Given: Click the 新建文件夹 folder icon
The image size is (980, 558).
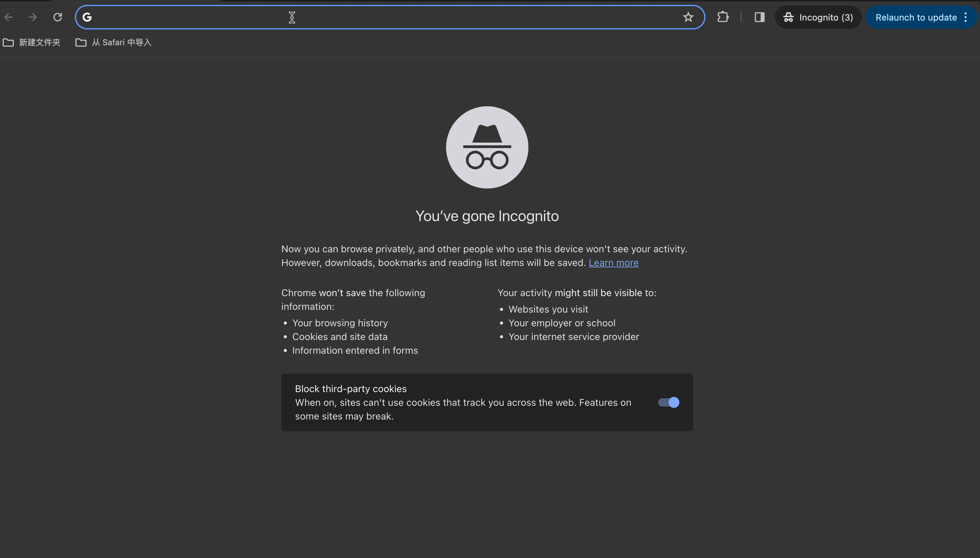Looking at the screenshot, I should [9, 43].
